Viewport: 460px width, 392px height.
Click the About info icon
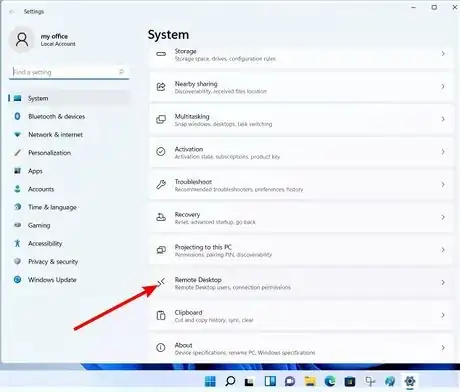(161, 348)
